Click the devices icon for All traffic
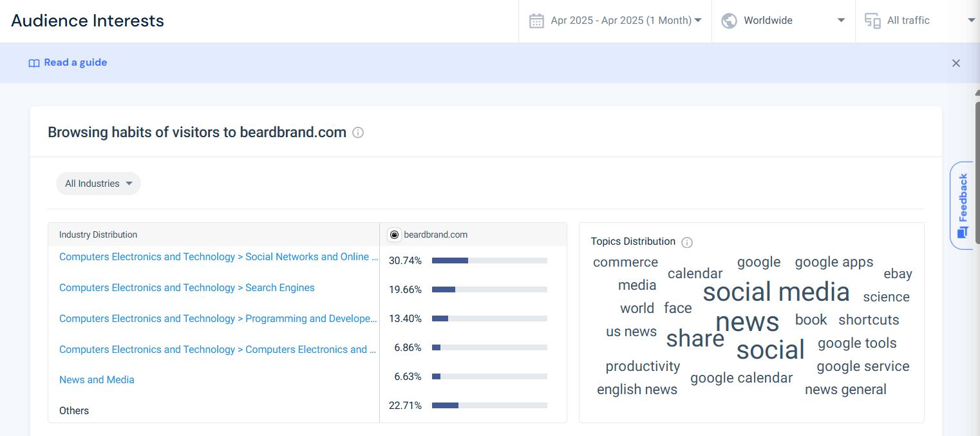Screen dimensions: 980x436 click(872, 21)
